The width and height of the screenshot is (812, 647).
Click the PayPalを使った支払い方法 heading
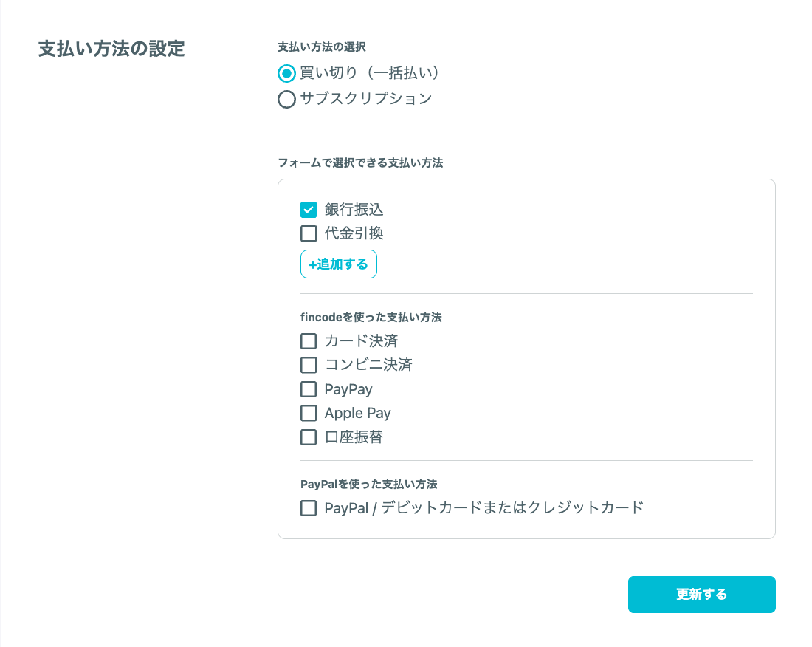pyautogui.click(x=369, y=485)
